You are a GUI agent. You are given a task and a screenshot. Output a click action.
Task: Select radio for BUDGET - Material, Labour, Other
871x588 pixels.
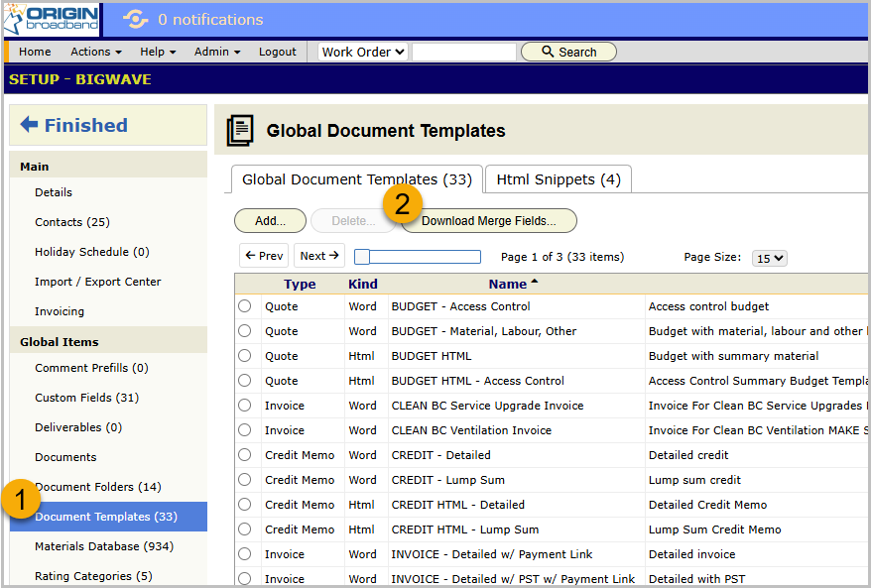pos(244,331)
